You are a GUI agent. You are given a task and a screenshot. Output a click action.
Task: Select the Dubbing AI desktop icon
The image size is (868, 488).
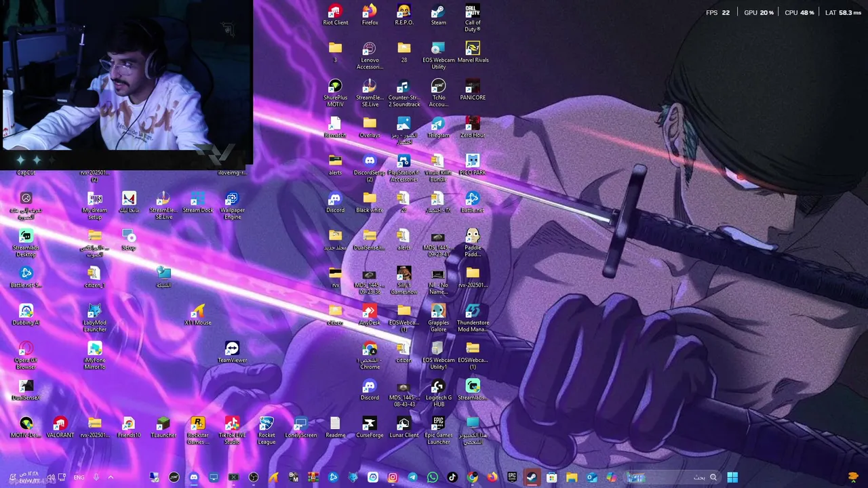[26, 314]
